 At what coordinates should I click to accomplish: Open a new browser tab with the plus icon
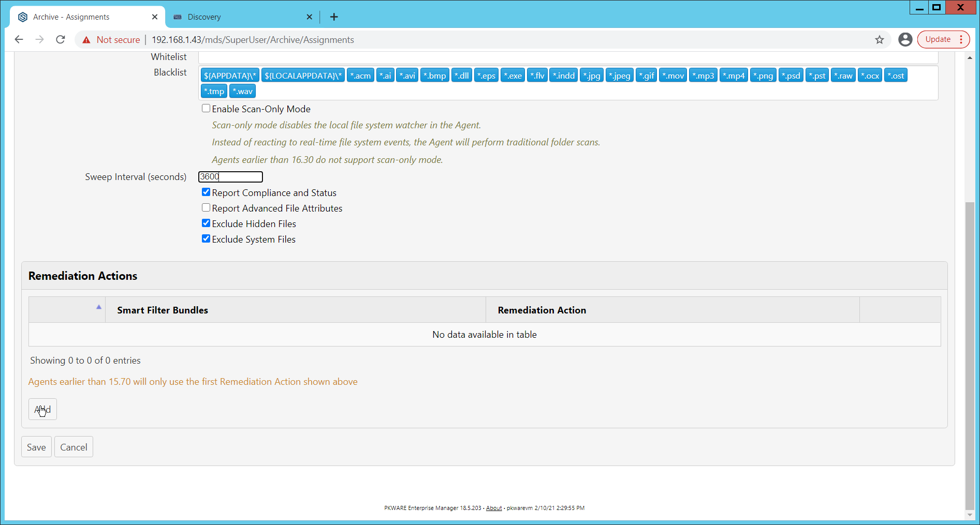click(334, 17)
